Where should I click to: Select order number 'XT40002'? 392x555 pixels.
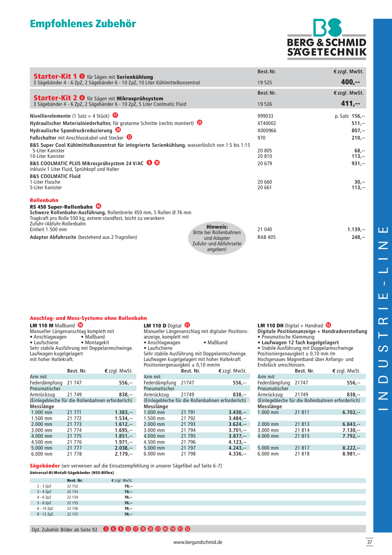click(266, 123)
